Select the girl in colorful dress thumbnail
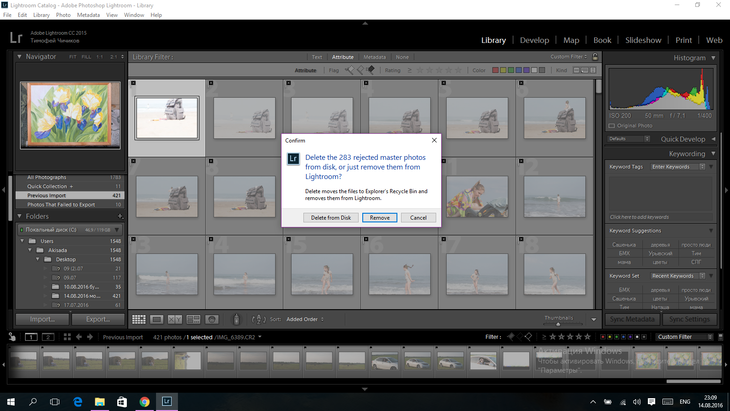 tap(477, 197)
